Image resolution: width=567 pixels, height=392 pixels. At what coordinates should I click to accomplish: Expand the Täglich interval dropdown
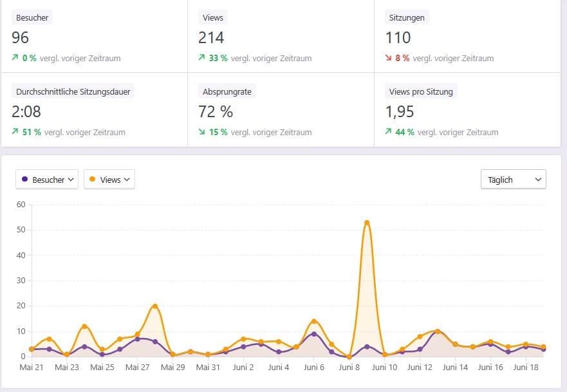[513, 180]
